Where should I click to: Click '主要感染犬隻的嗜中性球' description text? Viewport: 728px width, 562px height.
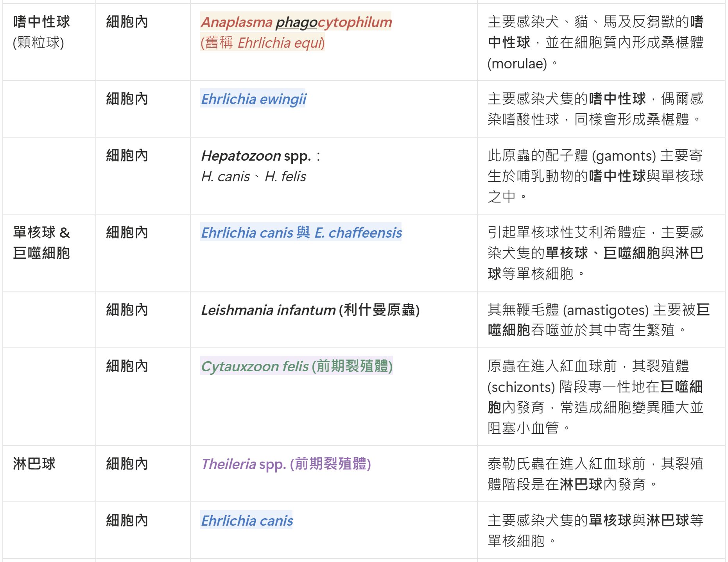pos(567,98)
